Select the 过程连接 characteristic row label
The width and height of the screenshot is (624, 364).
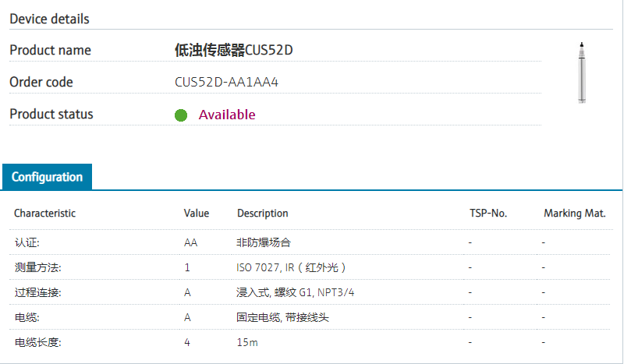point(37,292)
